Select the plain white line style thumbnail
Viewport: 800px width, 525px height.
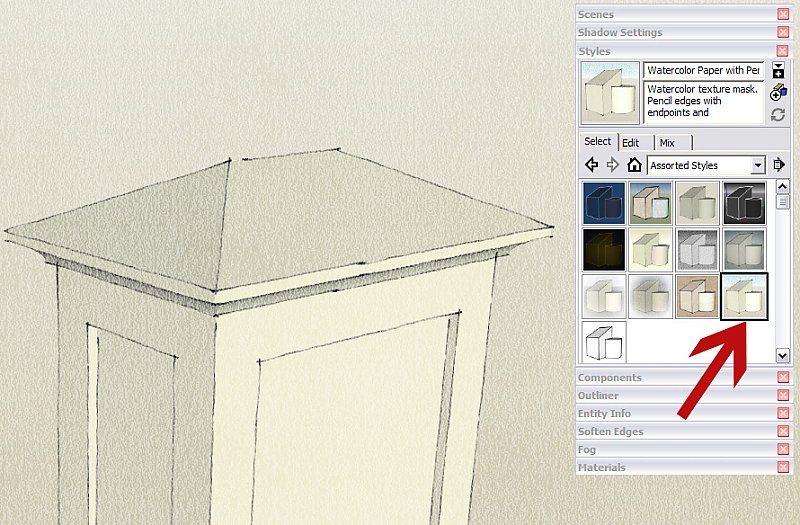coord(604,341)
